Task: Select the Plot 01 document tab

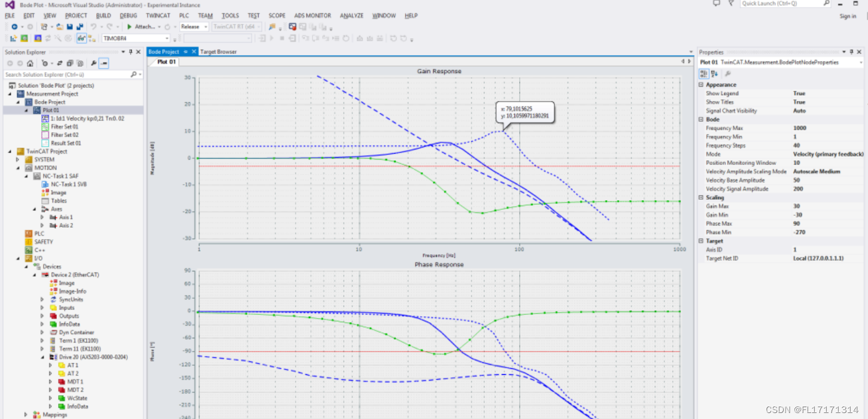Action: pos(167,62)
